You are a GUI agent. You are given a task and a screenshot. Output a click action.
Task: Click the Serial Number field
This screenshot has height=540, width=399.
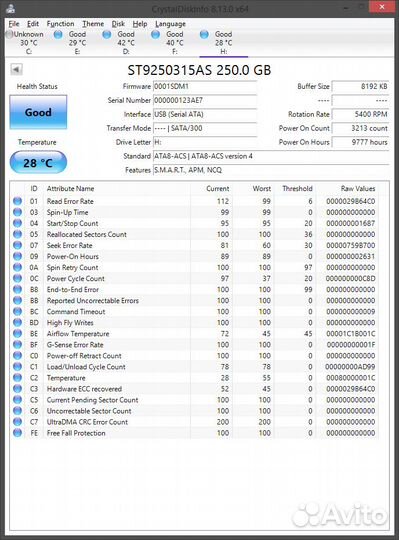(205, 100)
